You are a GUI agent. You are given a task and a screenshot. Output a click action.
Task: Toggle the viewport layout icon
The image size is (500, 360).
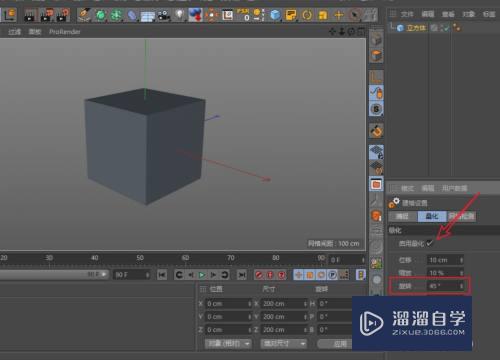[x=361, y=32]
